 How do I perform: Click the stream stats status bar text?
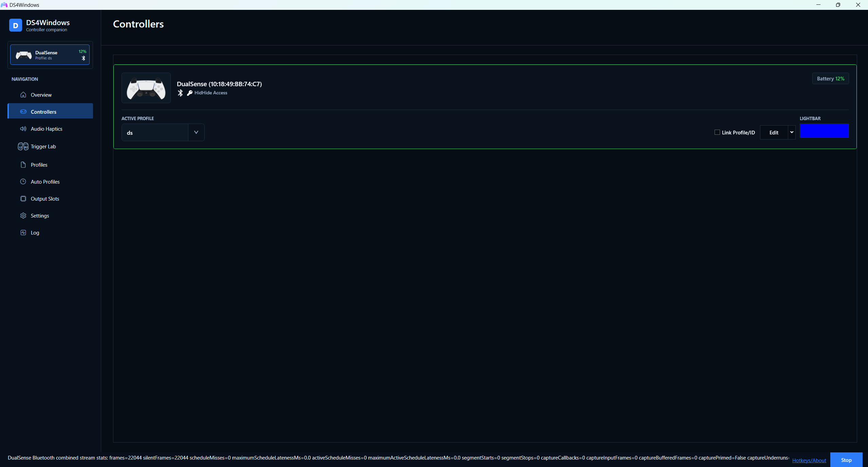coord(399,457)
